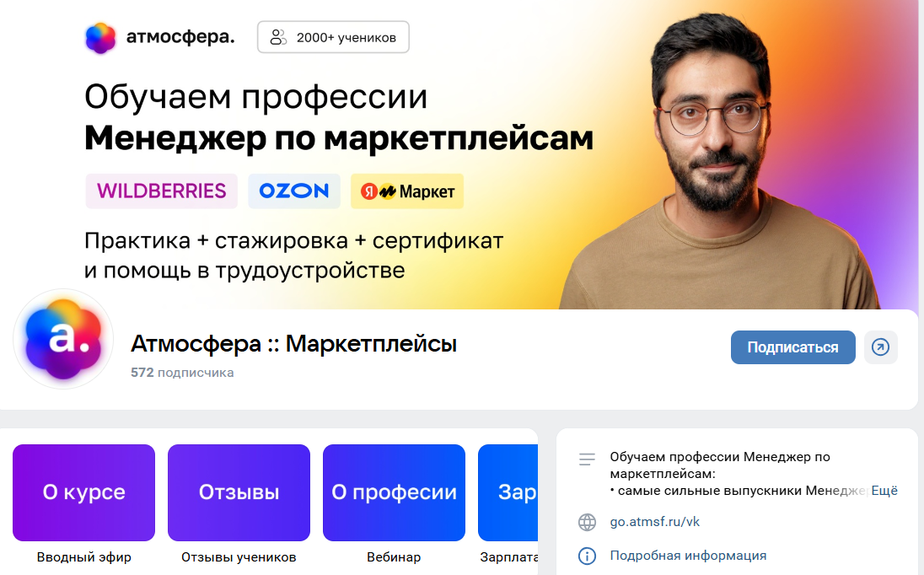Open the go.atmsf.ru/vk website link
Viewport: 924px width, 575px height.
tap(655, 521)
